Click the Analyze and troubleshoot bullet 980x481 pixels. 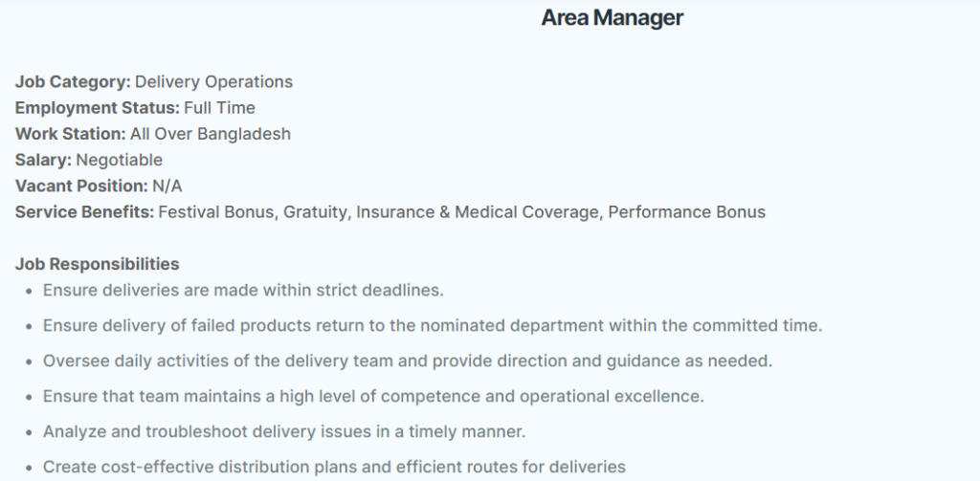tap(283, 431)
